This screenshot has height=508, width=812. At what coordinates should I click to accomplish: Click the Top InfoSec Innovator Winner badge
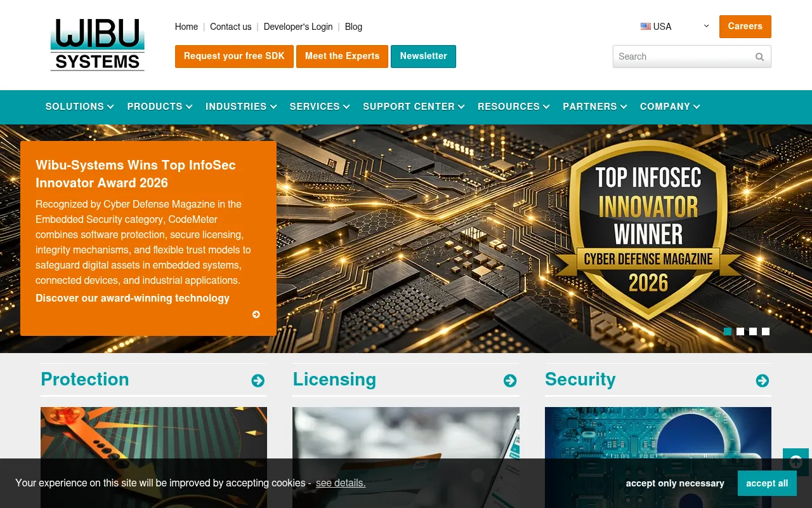(648, 231)
